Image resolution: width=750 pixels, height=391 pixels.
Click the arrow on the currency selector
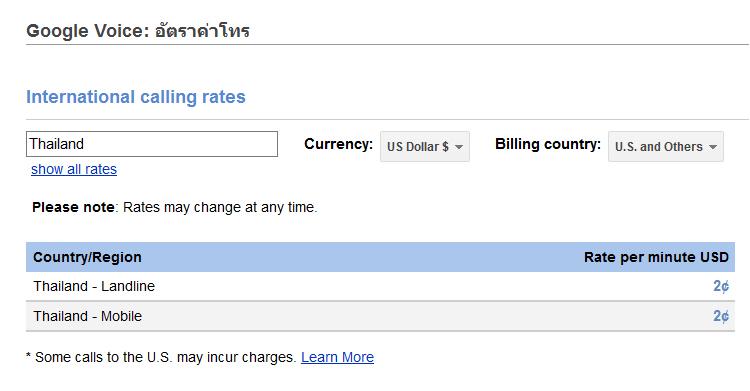pyautogui.click(x=459, y=147)
